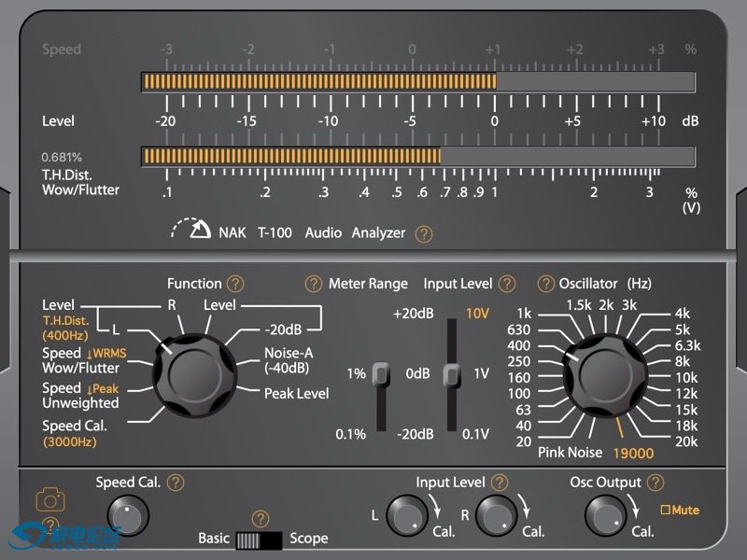747x560 pixels.
Task: Set oscillator to Pink Noise
Action: 570,453
